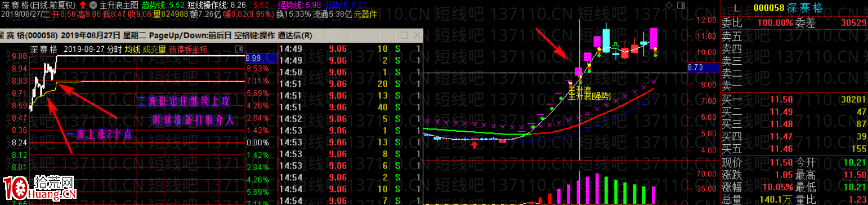This screenshot has width=868, height=205.
Task: Click the 委差 30529 value
Action: pos(853,23)
